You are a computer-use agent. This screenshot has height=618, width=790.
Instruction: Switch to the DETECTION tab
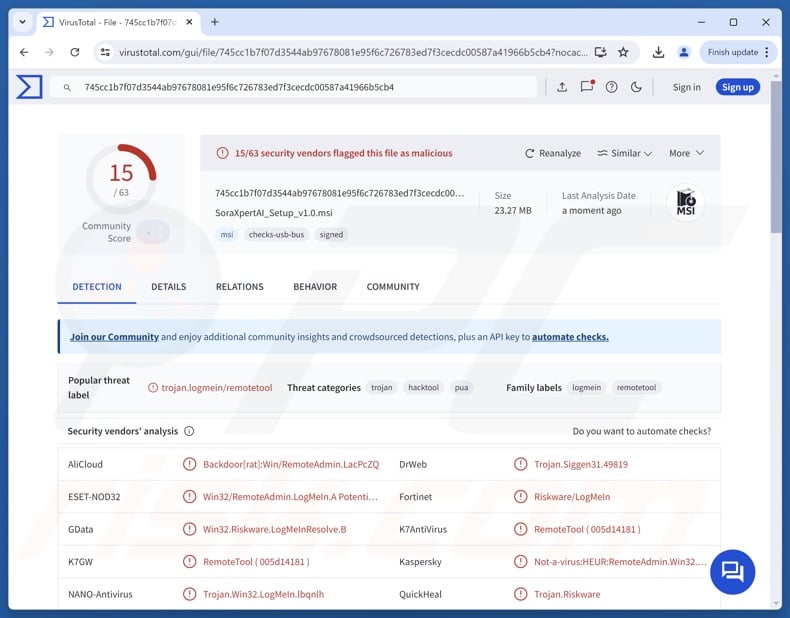tap(97, 287)
